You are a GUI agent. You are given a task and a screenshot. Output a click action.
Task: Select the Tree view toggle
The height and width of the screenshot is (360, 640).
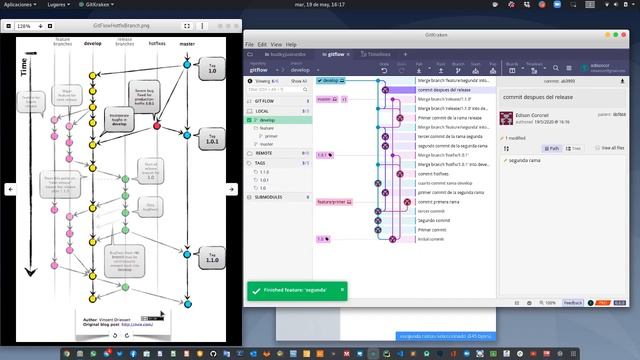click(573, 148)
